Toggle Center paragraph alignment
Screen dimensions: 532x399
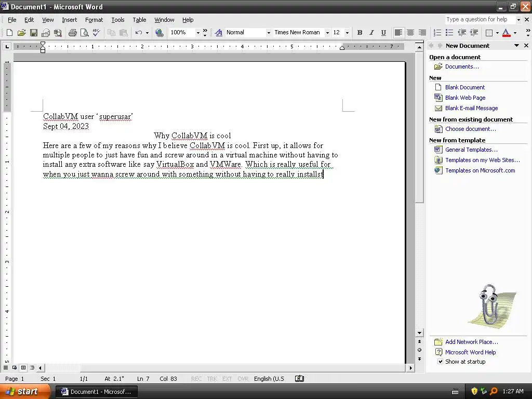(410, 33)
